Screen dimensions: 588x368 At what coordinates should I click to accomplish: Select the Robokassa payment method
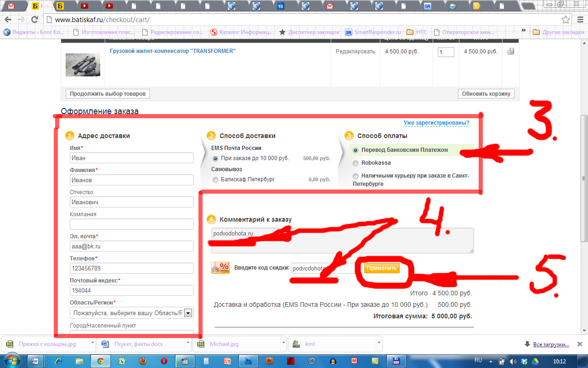click(356, 163)
